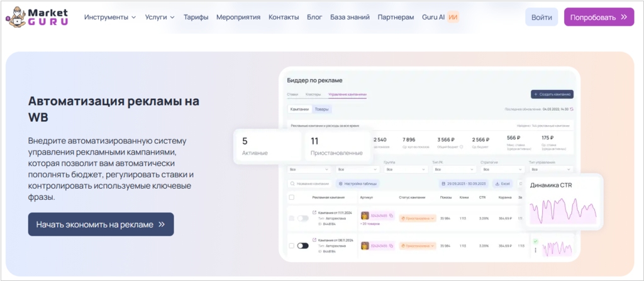Open the Тарифы menu item
The height and width of the screenshot is (281, 644).
196,17
